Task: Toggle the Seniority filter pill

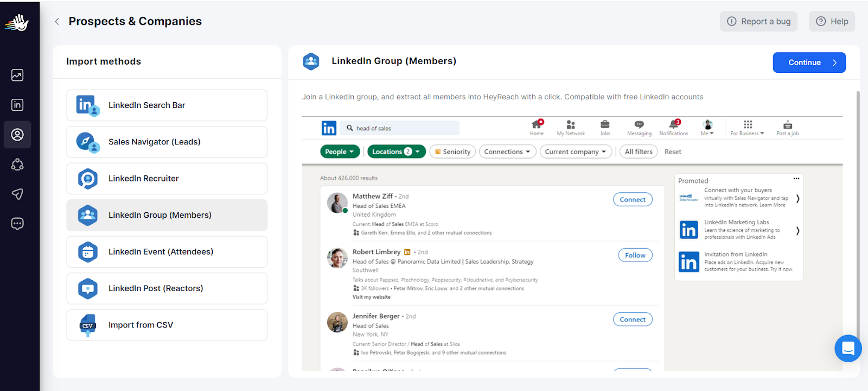Action: coord(452,152)
